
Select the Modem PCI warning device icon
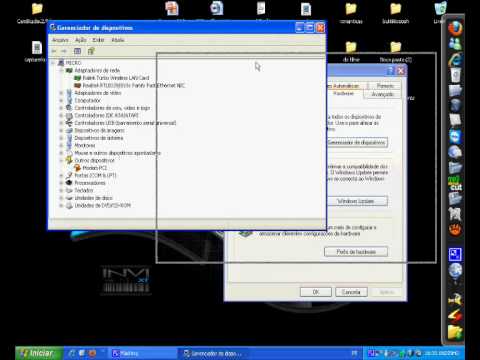[x=77, y=168]
